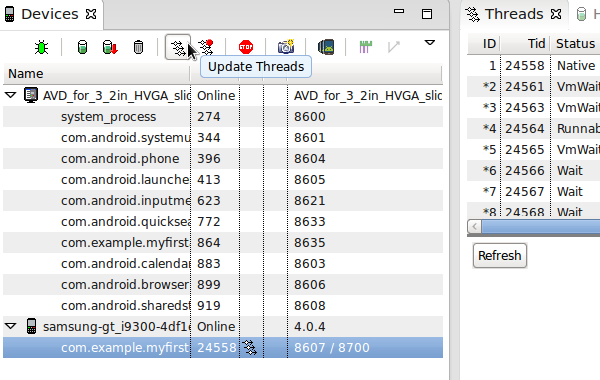
Task: Select the com.android.inputmethod process row
Action: tap(223, 201)
